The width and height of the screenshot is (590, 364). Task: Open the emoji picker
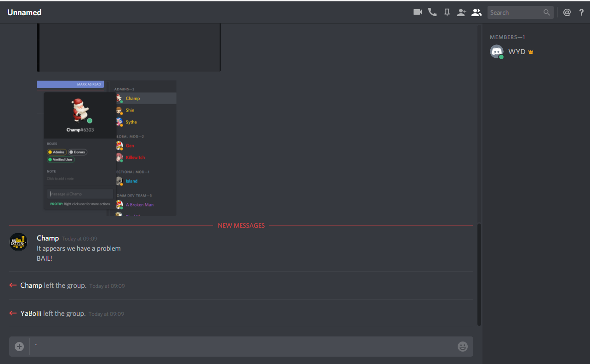point(463,347)
